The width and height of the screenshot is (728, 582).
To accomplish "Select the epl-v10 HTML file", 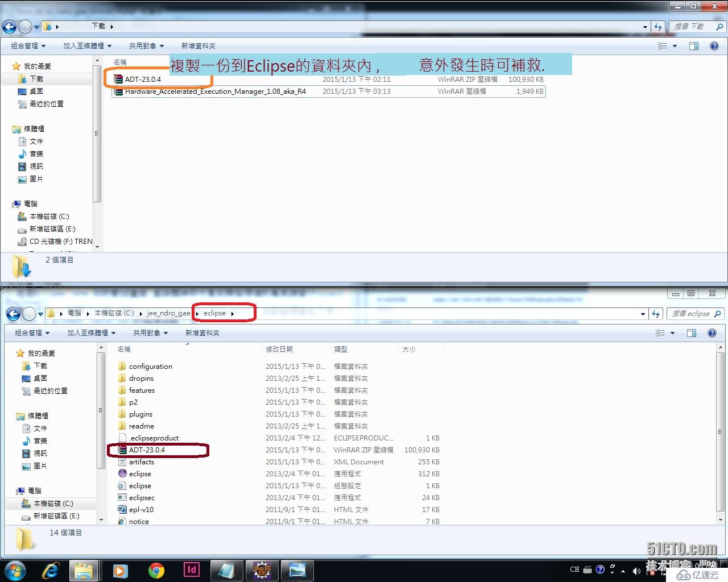I will point(141,510).
